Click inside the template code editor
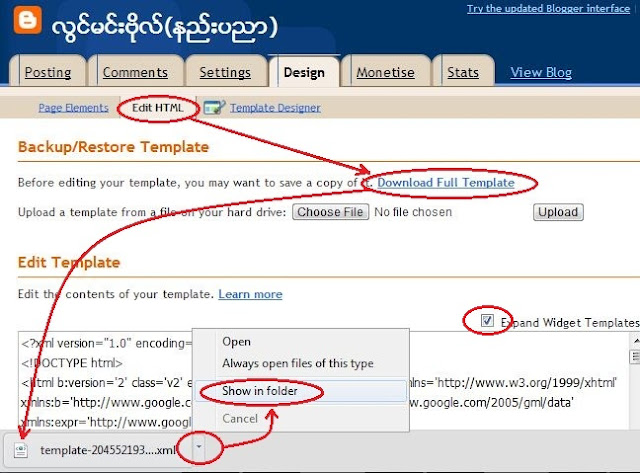Image resolution: width=640 pixels, height=473 pixels. [322, 380]
